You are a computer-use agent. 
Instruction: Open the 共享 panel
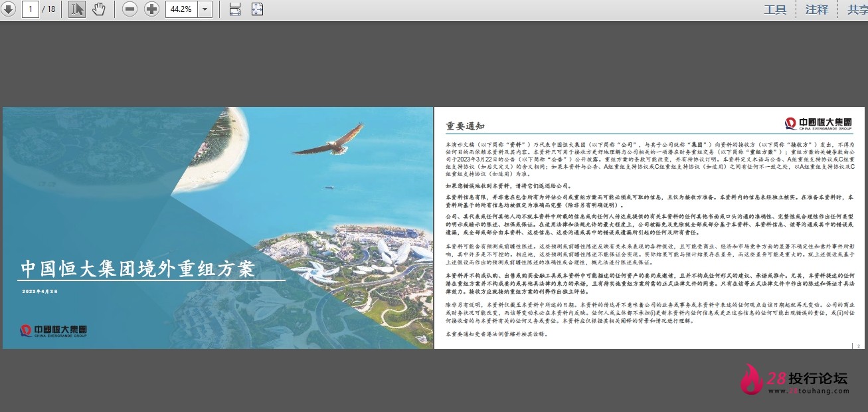pyautogui.click(x=857, y=10)
